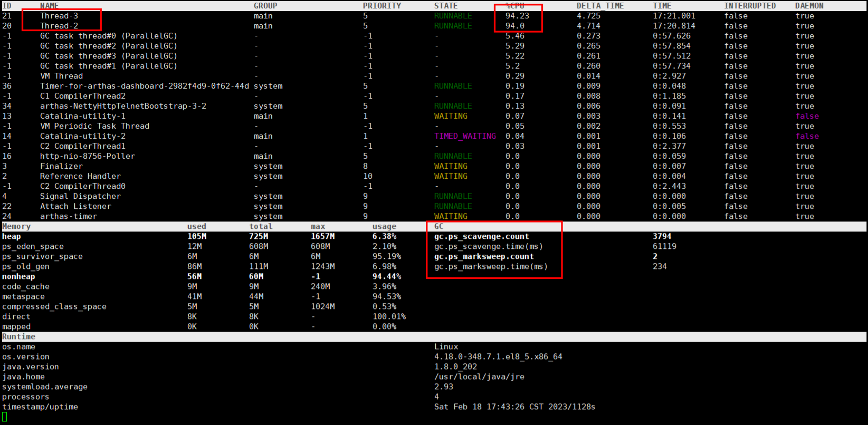This screenshot has height=425, width=868.
Task: Click http-nio-8756-Poller thread name
Action: pyautogui.click(x=88, y=156)
